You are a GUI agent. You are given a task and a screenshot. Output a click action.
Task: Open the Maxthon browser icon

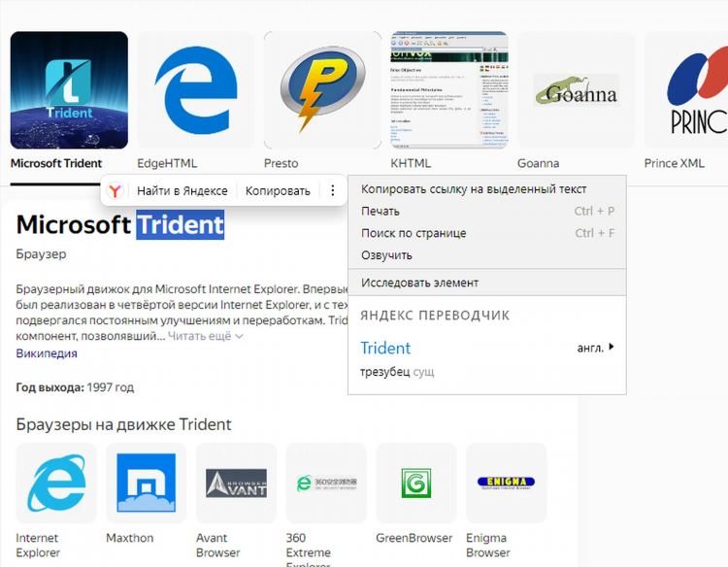coord(147,483)
